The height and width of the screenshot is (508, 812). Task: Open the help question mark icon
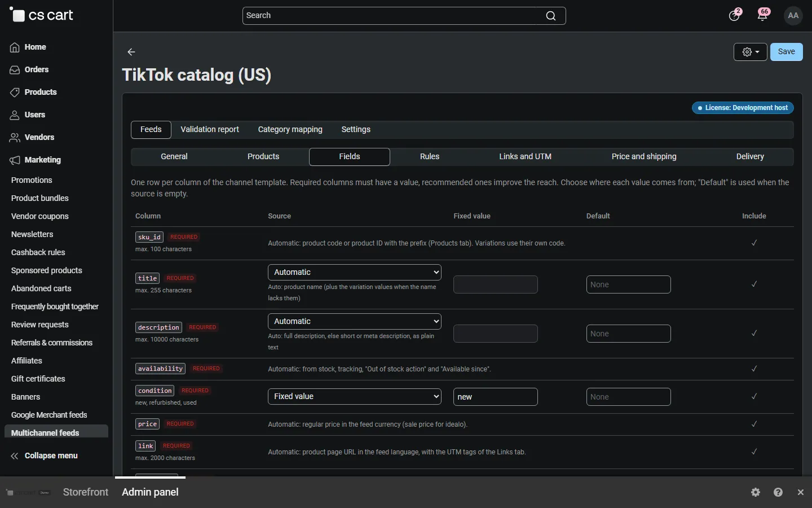pyautogui.click(x=778, y=492)
